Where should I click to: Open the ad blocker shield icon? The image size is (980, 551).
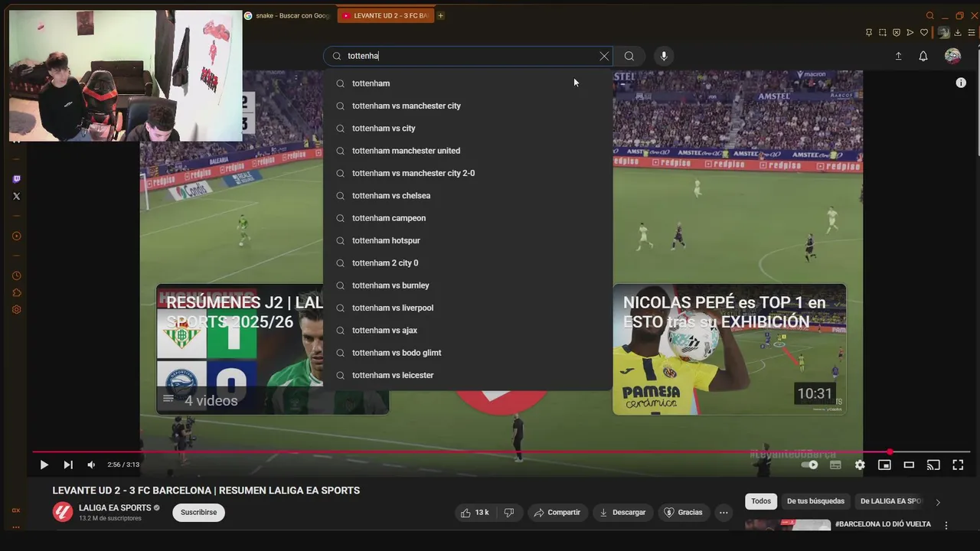(897, 32)
